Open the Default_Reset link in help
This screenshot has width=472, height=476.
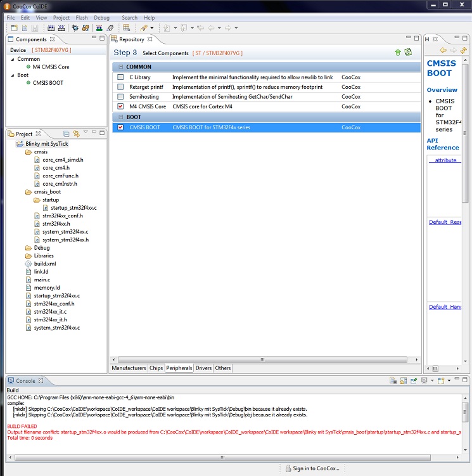(x=445, y=222)
